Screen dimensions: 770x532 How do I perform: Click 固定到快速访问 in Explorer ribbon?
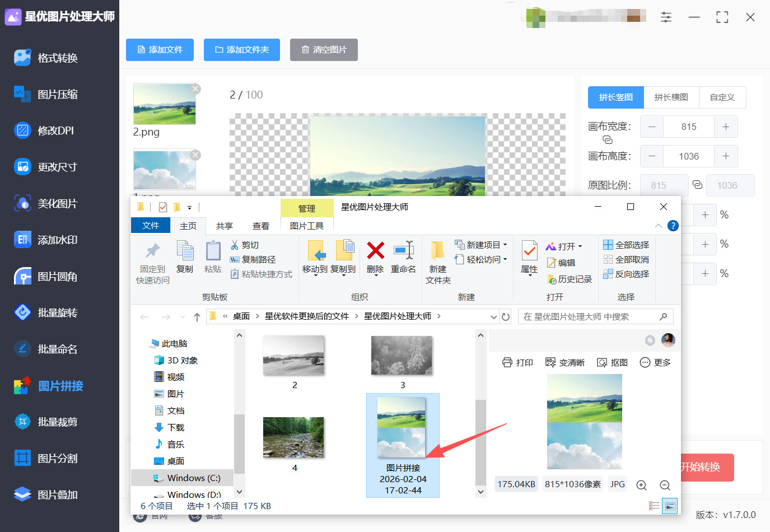coord(152,263)
